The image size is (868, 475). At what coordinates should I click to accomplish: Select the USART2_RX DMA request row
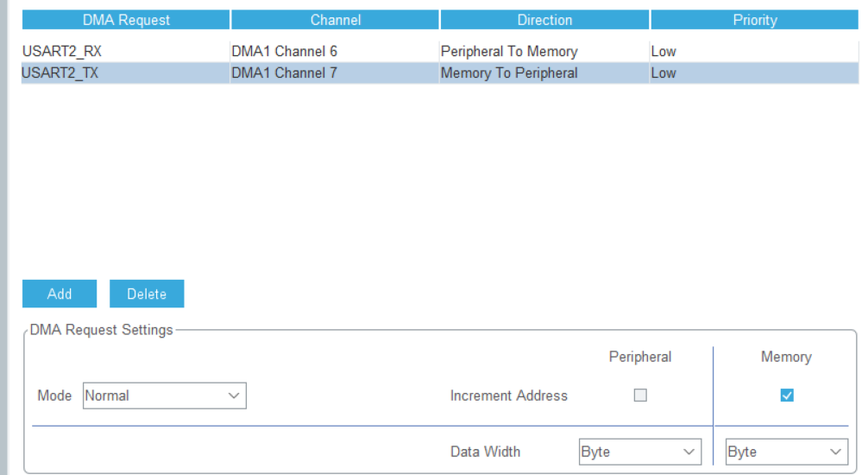click(x=61, y=52)
